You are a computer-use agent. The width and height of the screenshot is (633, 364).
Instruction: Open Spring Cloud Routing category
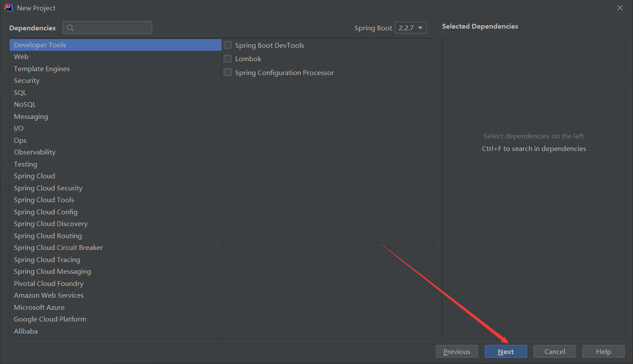coord(115,236)
